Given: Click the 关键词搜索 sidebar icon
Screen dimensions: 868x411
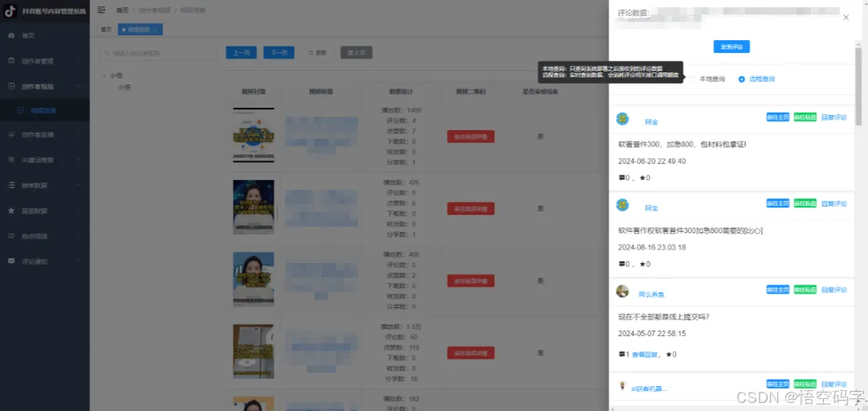Looking at the screenshot, I should point(11,159).
